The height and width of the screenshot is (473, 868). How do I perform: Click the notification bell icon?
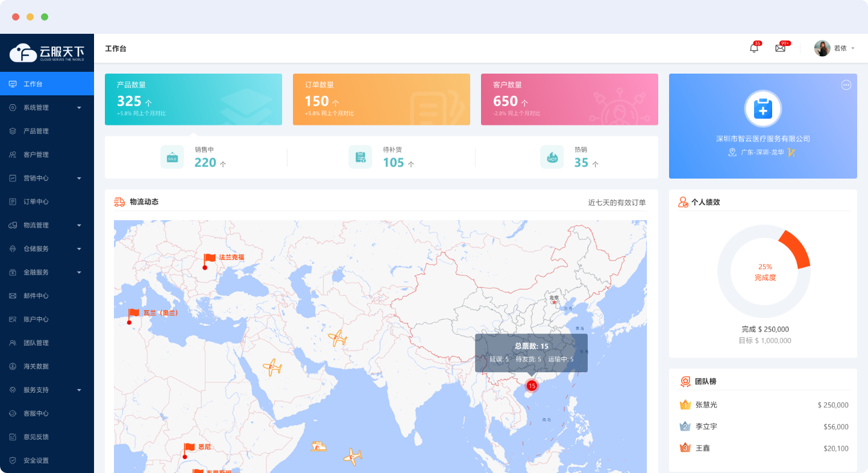coord(753,48)
